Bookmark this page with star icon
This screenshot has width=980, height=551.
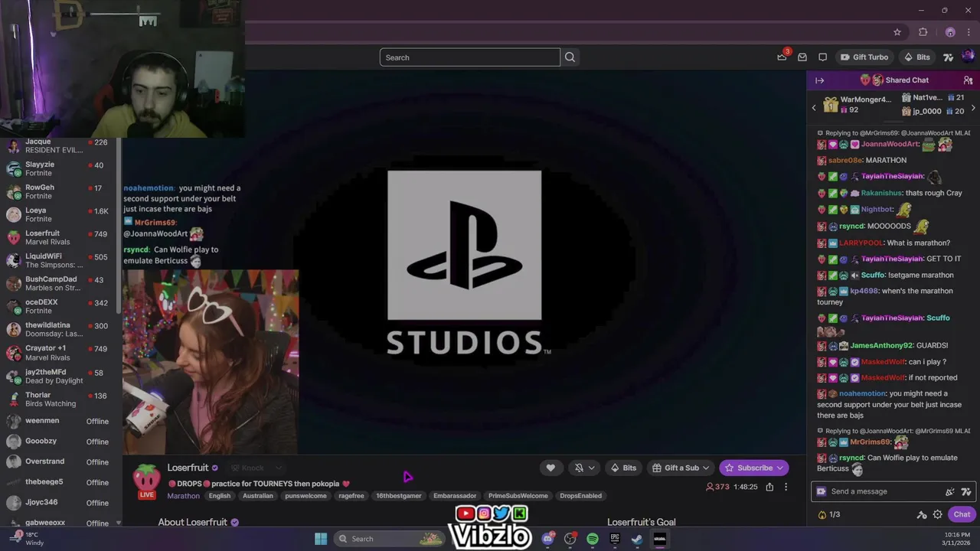click(x=897, y=32)
